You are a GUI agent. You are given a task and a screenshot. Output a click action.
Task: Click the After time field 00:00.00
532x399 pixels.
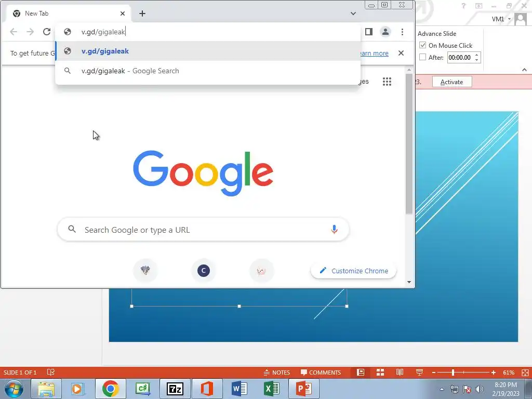tap(460, 57)
